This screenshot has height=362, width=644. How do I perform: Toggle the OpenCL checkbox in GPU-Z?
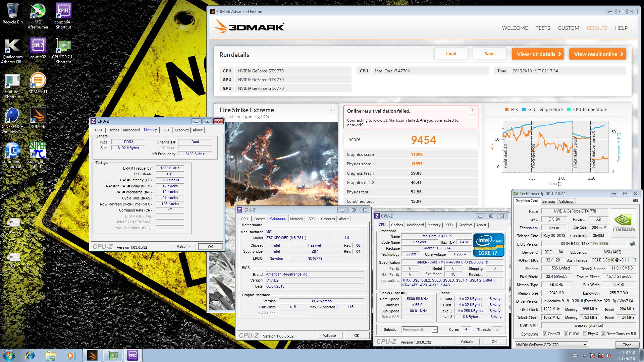click(x=545, y=334)
